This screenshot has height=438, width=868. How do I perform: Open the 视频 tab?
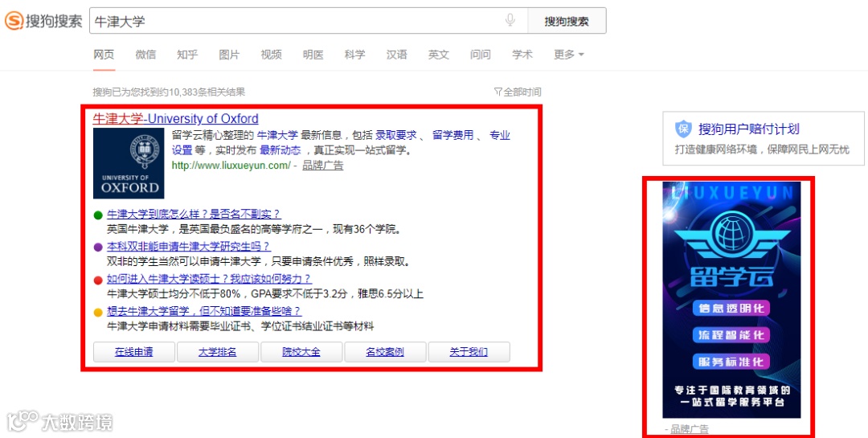point(272,55)
